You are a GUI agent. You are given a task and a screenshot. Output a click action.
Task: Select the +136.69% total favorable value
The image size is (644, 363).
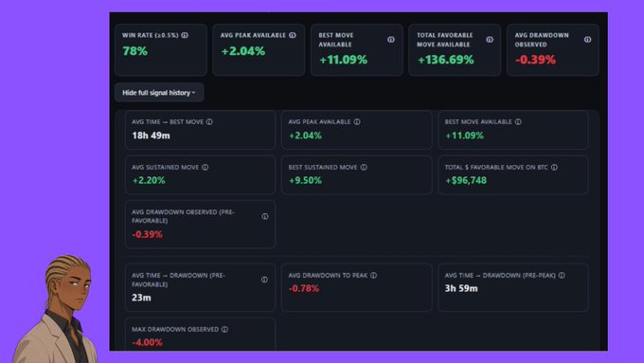(x=446, y=60)
